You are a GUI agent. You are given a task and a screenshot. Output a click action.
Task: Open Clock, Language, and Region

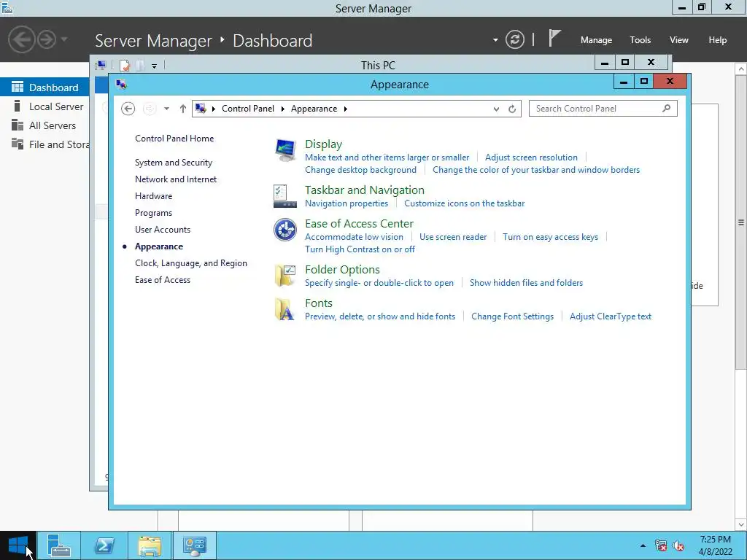(191, 262)
